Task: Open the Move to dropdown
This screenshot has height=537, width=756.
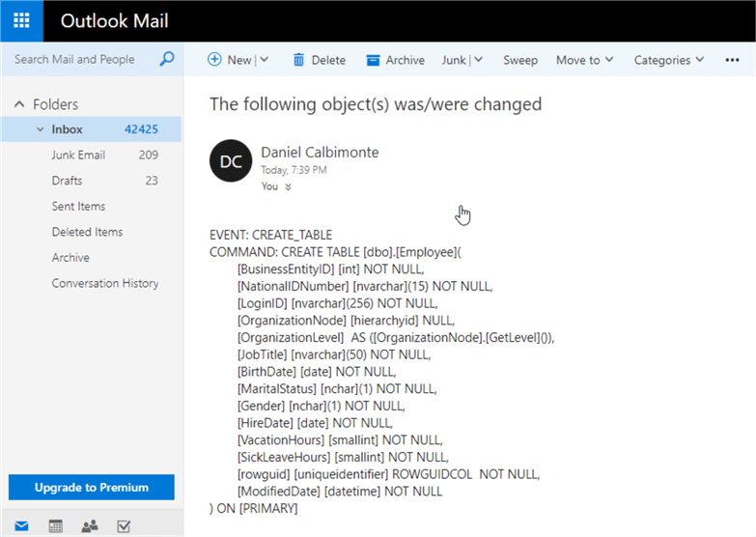Action: 585,60
